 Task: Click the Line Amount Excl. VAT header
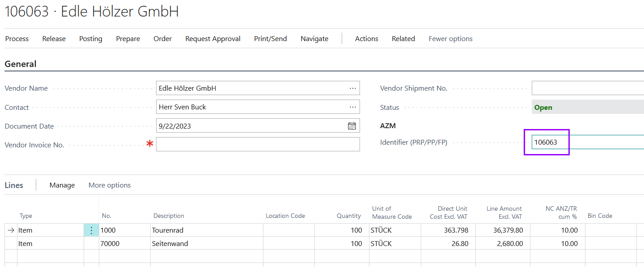(x=504, y=213)
